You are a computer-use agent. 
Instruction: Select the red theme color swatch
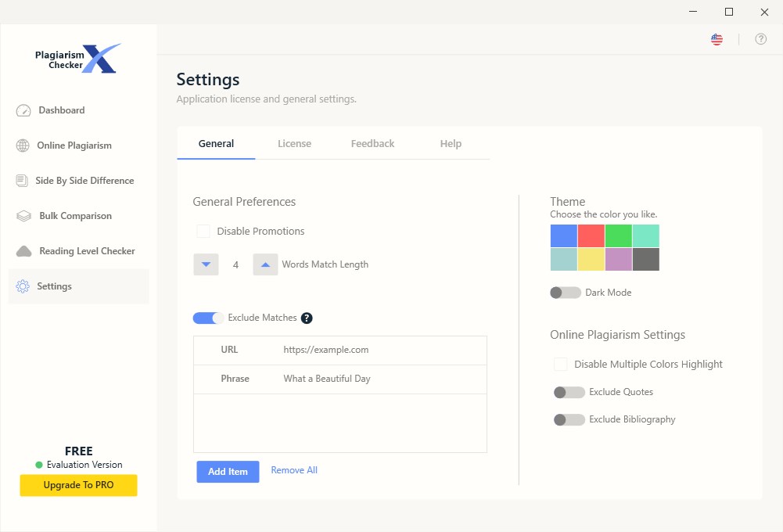tap(591, 235)
